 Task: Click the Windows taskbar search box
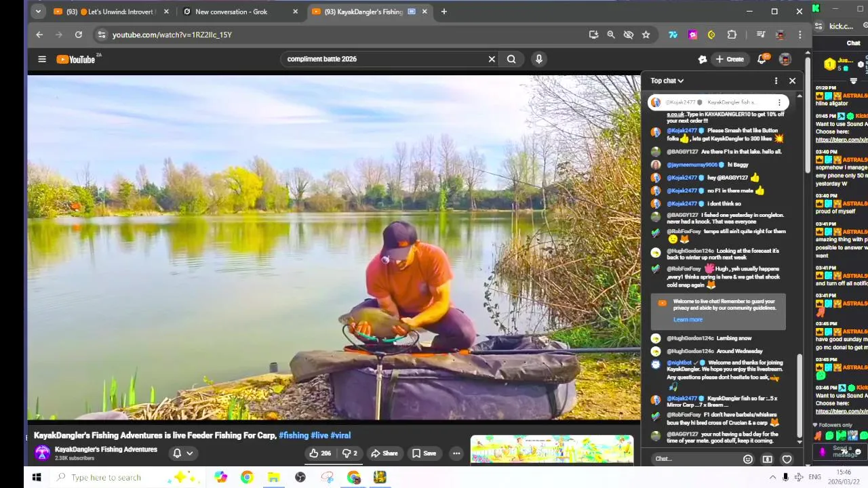(x=127, y=477)
